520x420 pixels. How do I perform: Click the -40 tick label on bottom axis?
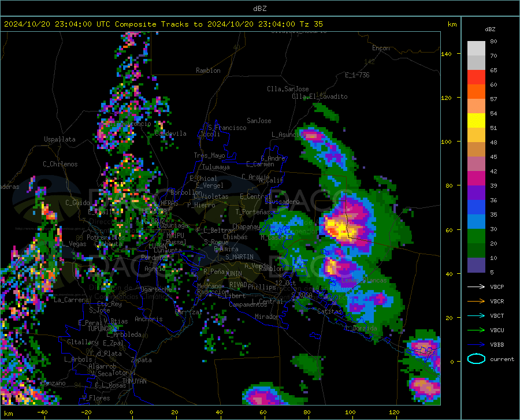[x=42, y=412]
